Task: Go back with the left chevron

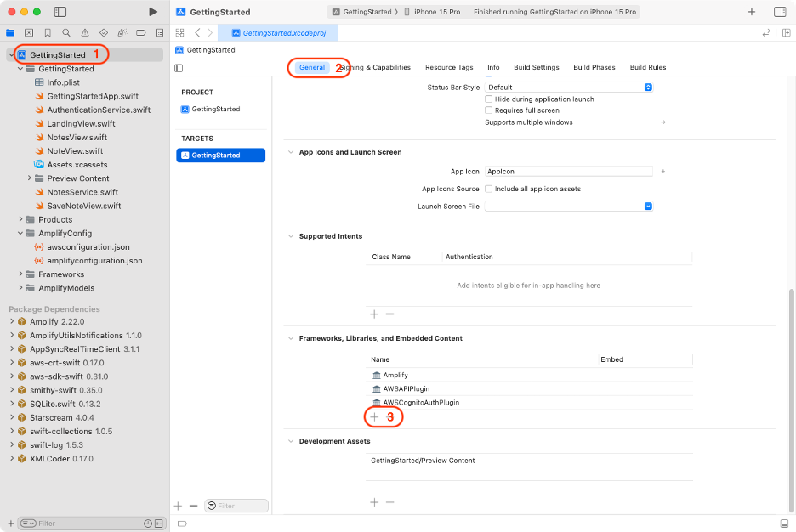Action: [197, 33]
